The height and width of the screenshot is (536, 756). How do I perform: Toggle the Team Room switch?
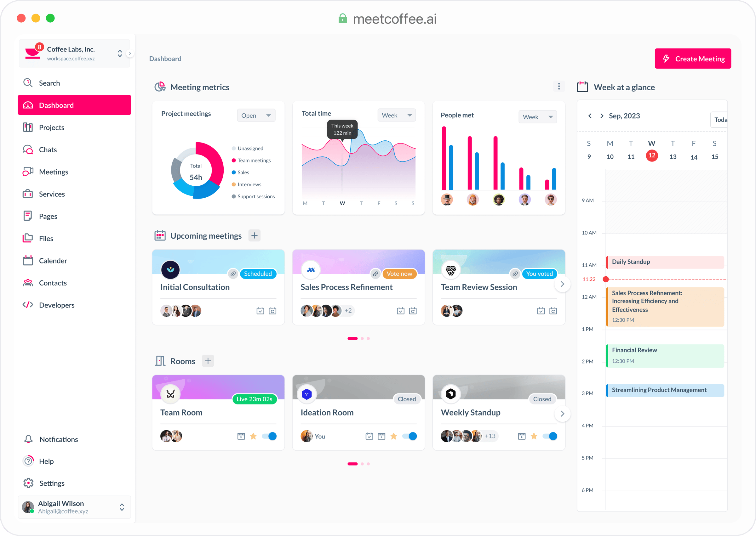coord(270,436)
